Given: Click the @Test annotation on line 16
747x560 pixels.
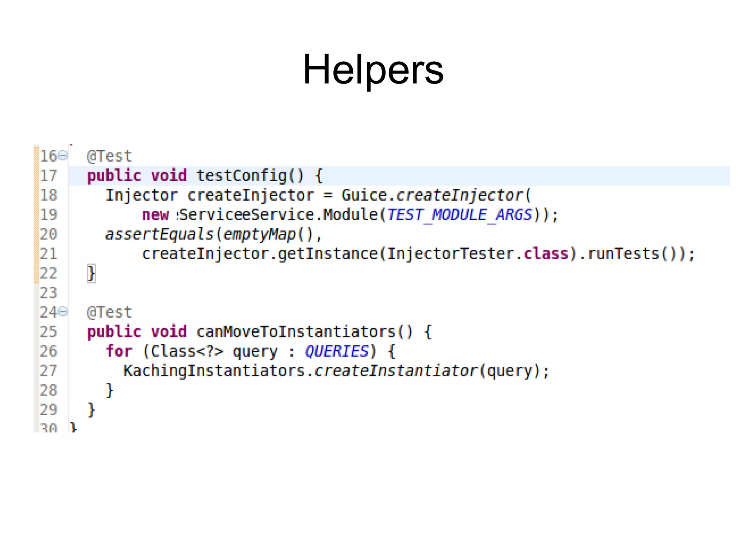Looking at the screenshot, I should pyautogui.click(x=109, y=156).
